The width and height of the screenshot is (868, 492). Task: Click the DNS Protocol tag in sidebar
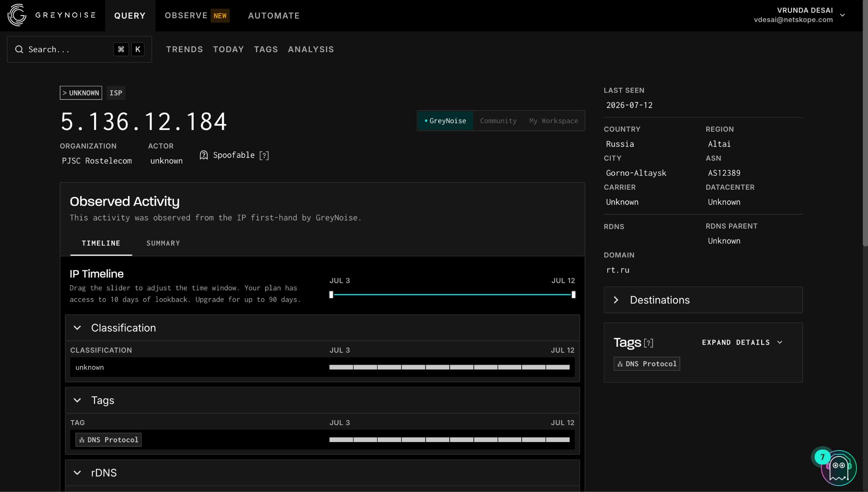point(647,364)
